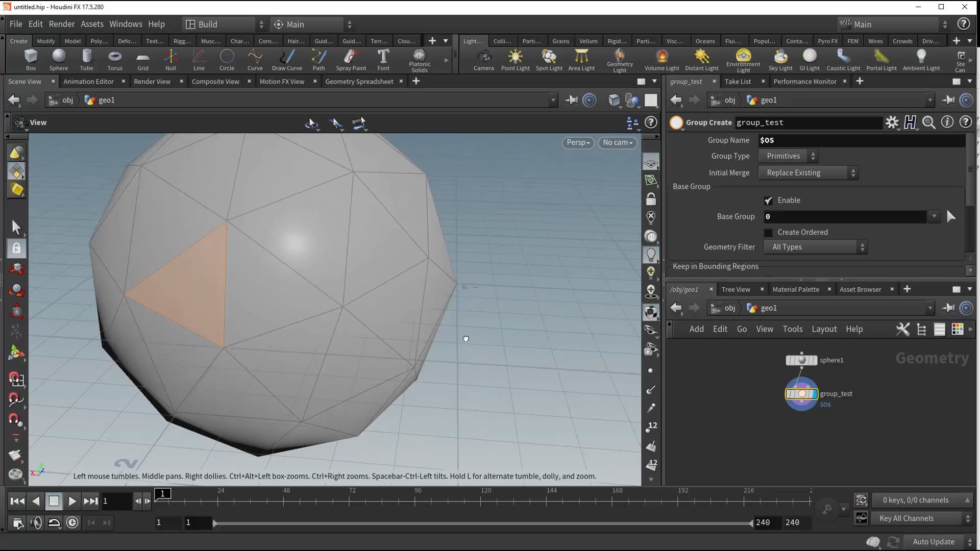Toggle the timeline real-time playback button
The image size is (980, 551).
click(72, 522)
